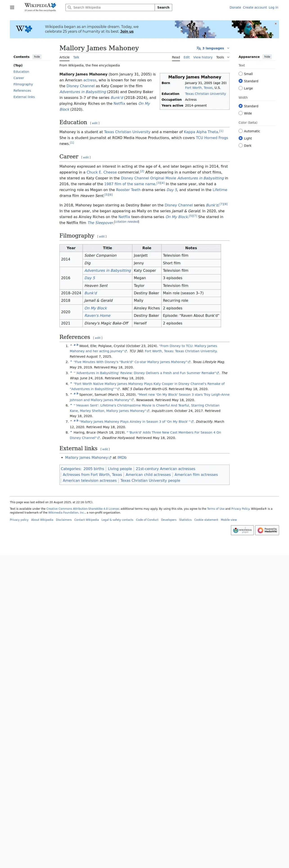
Task: Open Texas Christian University infobox link
Action: pos(205,94)
